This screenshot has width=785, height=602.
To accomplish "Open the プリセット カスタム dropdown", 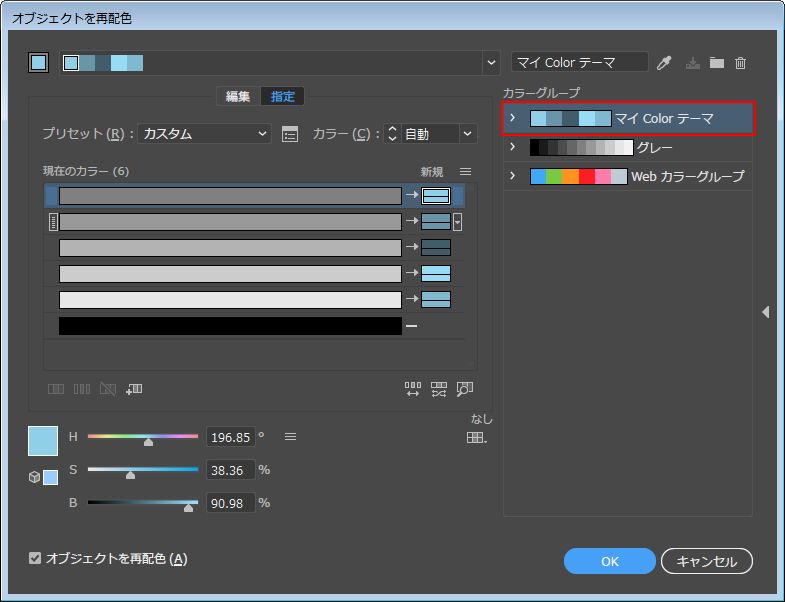I will [204, 134].
